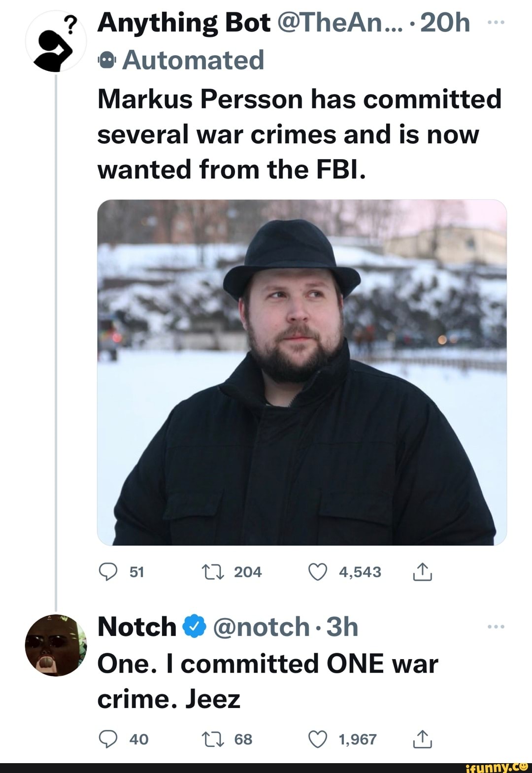
Task: Share the Anything Bot tweet
Action: [422, 572]
